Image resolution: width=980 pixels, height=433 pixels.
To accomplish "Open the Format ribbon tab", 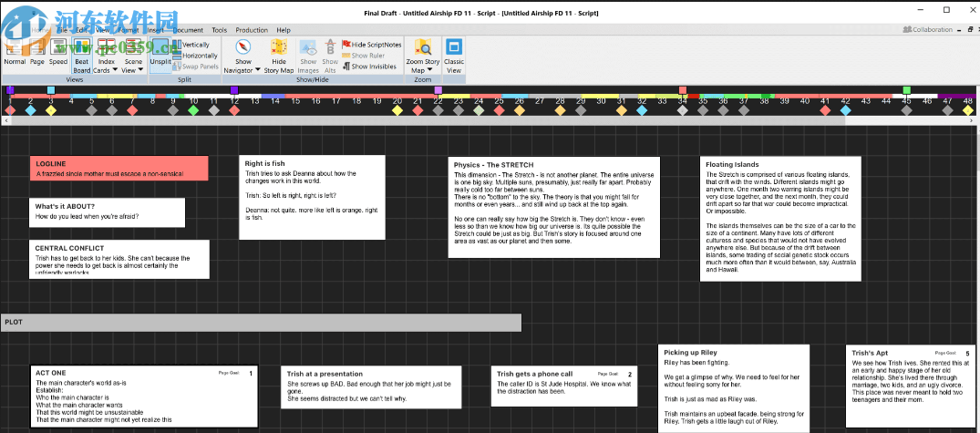I will 129,30.
